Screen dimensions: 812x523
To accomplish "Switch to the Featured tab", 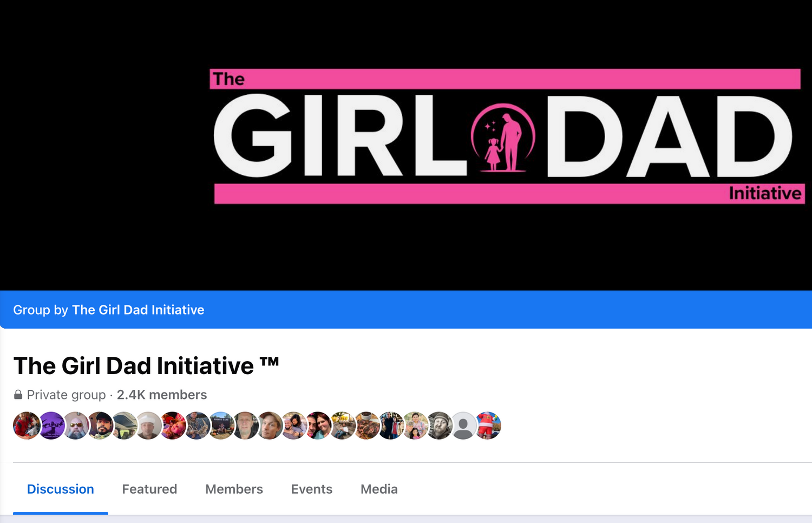I will pyautogui.click(x=149, y=489).
